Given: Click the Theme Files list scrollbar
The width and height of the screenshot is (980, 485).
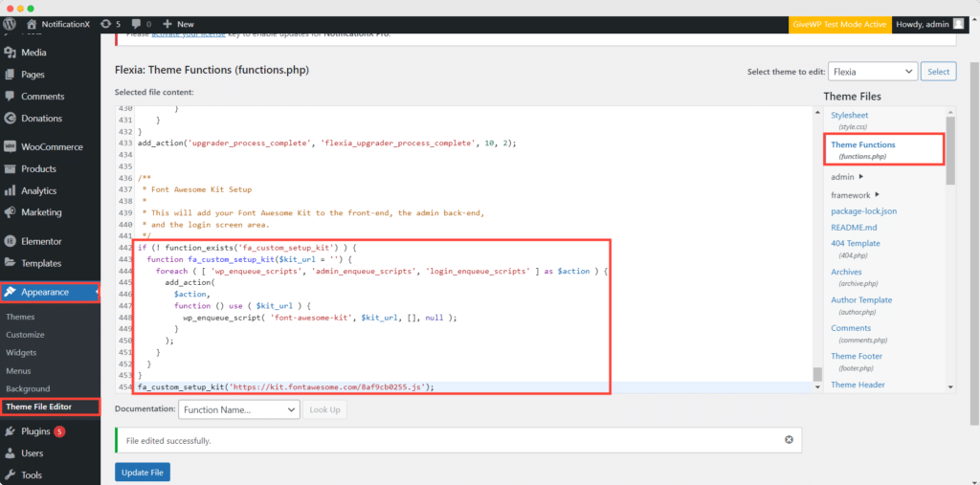Looking at the screenshot, I should pyautogui.click(x=950, y=153).
